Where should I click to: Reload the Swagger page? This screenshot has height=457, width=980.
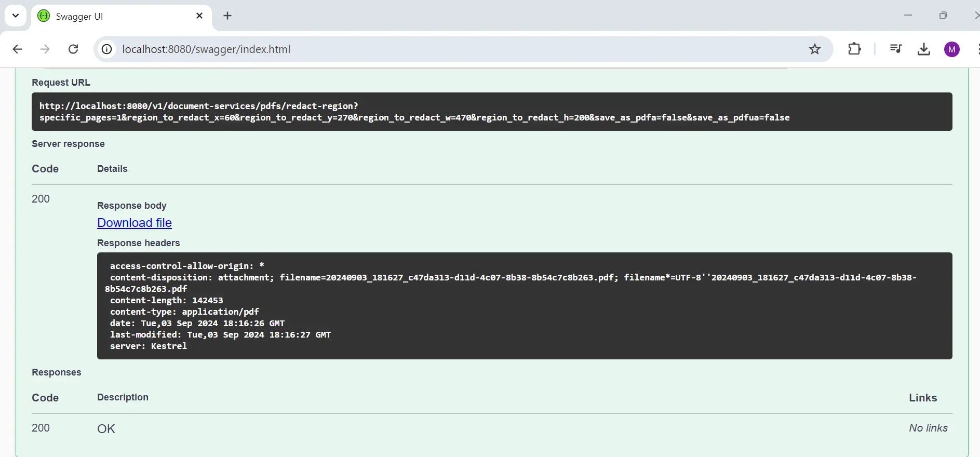point(73,49)
